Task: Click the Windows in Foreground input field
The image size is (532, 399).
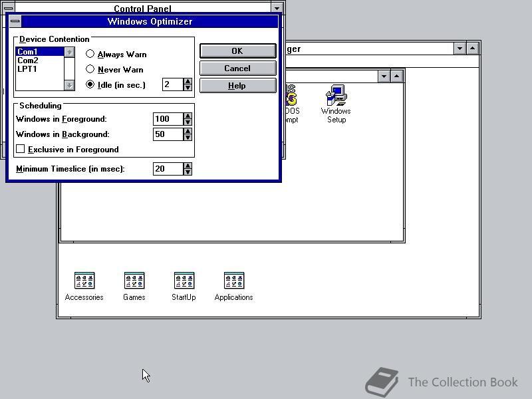Action: coord(168,119)
